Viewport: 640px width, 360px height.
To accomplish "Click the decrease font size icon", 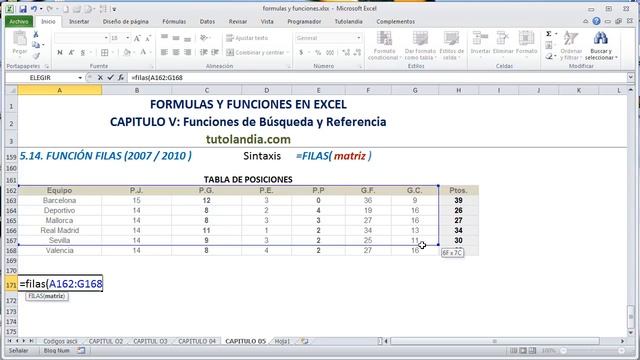I will point(148,38).
